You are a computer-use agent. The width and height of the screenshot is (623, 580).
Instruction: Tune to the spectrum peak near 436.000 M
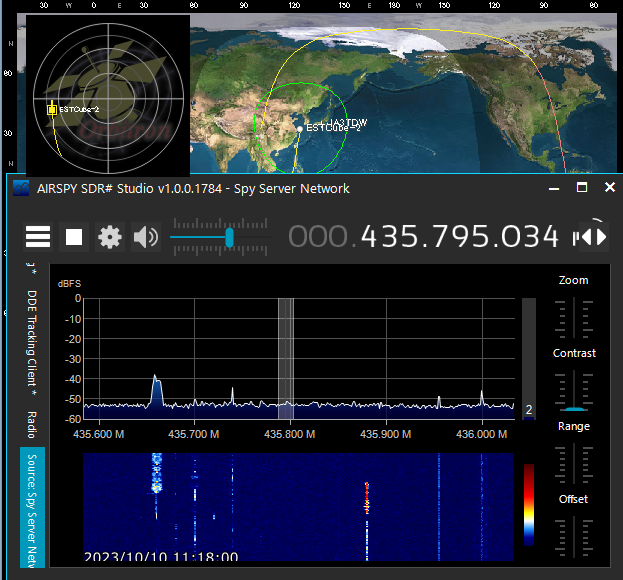click(482, 397)
